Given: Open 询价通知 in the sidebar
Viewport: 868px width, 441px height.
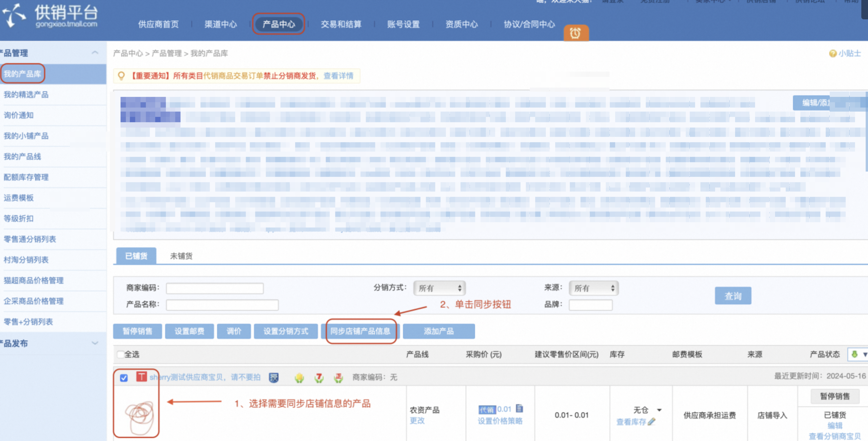Looking at the screenshot, I should (19, 115).
